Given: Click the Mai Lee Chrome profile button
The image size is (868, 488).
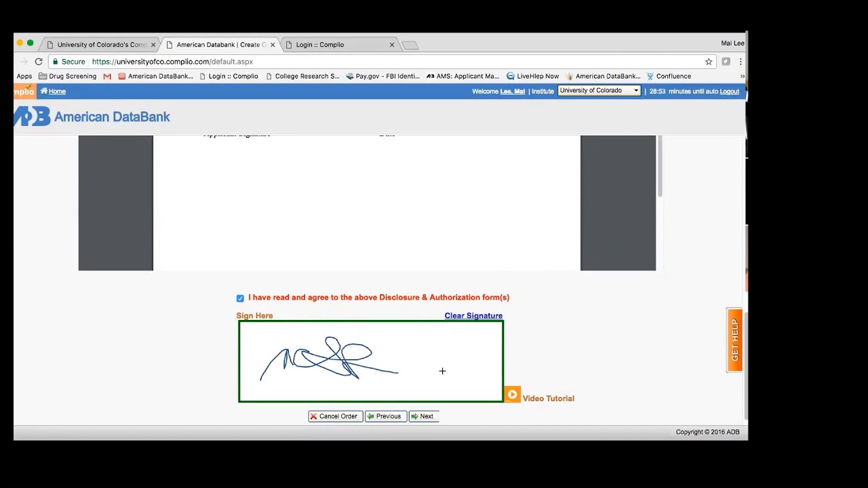Looking at the screenshot, I should click(x=733, y=43).
